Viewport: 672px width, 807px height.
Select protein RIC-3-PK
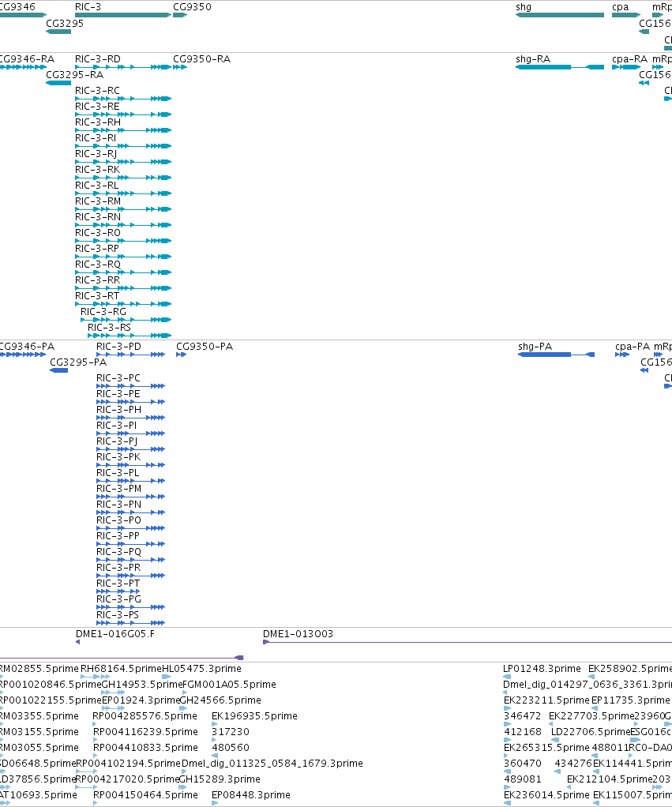coord(131,465)
